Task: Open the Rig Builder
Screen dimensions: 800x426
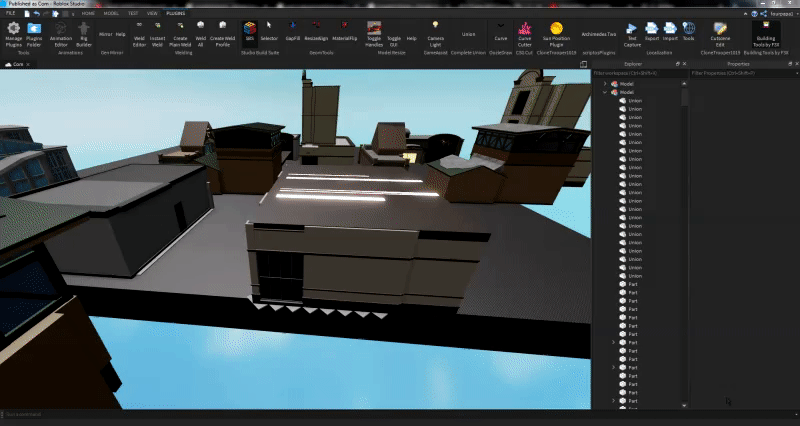Action: coord(84,34)
